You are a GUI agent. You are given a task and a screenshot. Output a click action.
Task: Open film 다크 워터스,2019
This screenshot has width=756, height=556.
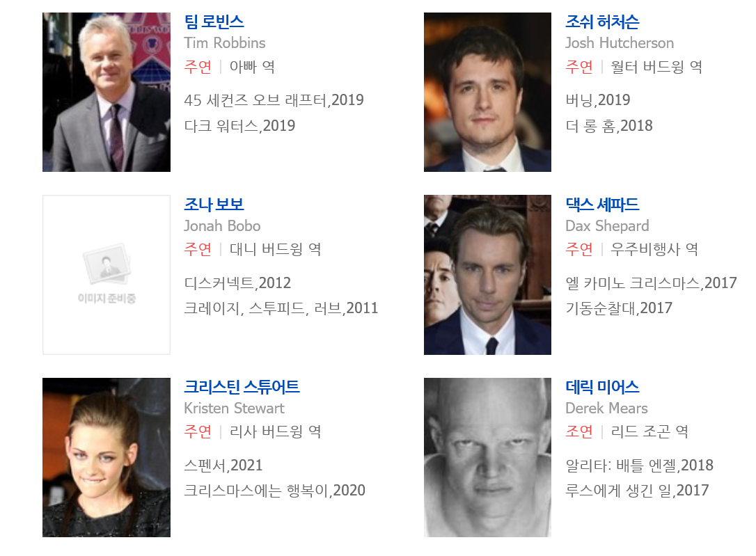(x=239, y=126)
